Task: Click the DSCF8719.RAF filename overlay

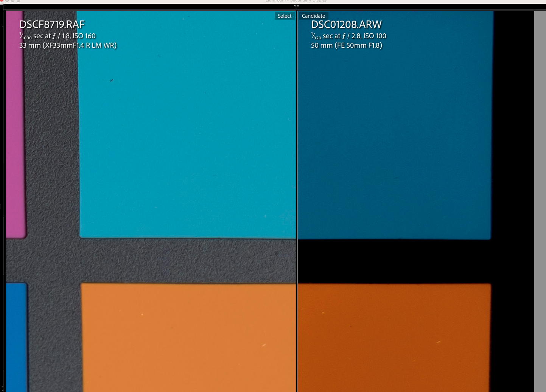Action: pyautogui.click(x=52, y=25)
